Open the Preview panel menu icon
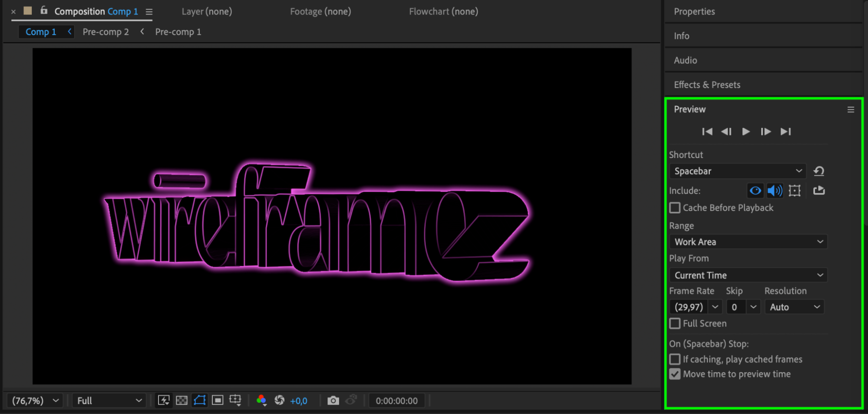868x414 pixels. pos(851,110)
